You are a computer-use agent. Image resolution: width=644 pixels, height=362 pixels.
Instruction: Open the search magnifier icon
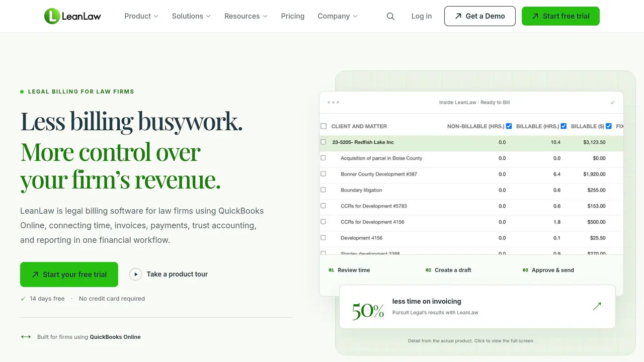pos(390,16)
